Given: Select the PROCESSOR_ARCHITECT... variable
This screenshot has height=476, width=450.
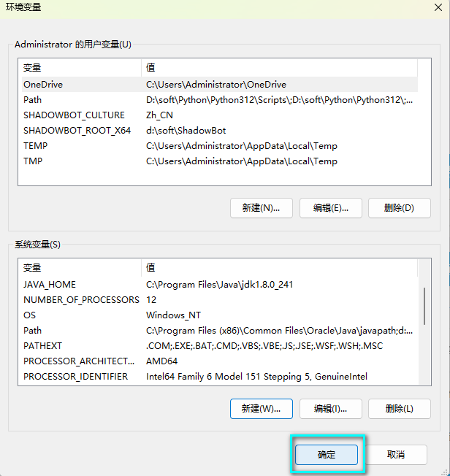Looking at the screenshot, I should pyautogui.click(x=220, y=361).
